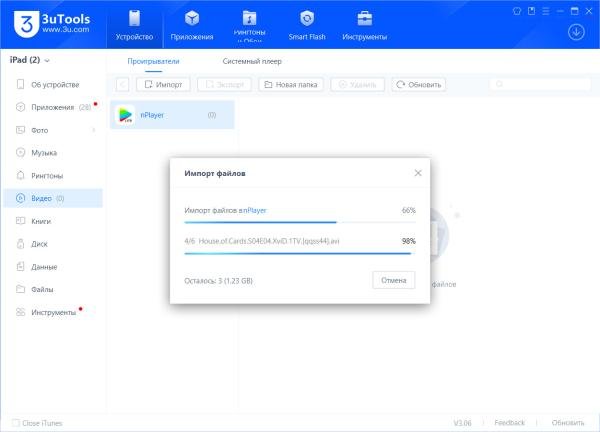
Task: Expand the iPad (2) device dropdown
Action: click(29, 60)
